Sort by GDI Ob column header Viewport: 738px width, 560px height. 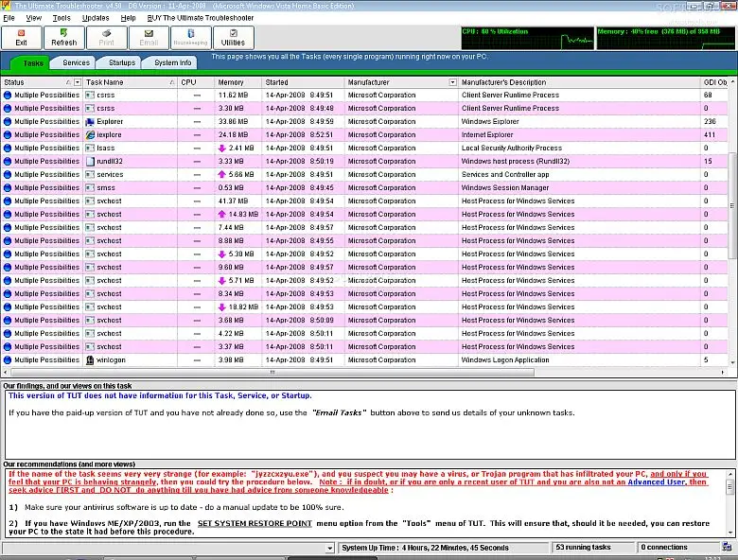click(x=714, y=82)
